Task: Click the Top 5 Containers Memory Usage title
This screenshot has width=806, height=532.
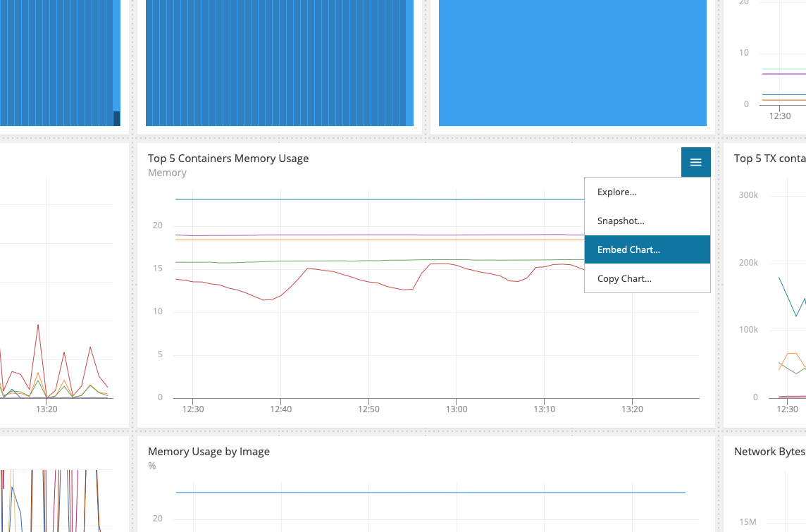Action: (227, 158)
